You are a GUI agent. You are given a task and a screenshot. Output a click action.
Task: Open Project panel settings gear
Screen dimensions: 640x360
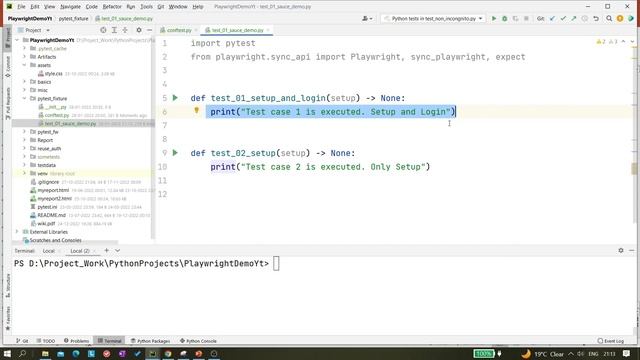tap(139, 30)
